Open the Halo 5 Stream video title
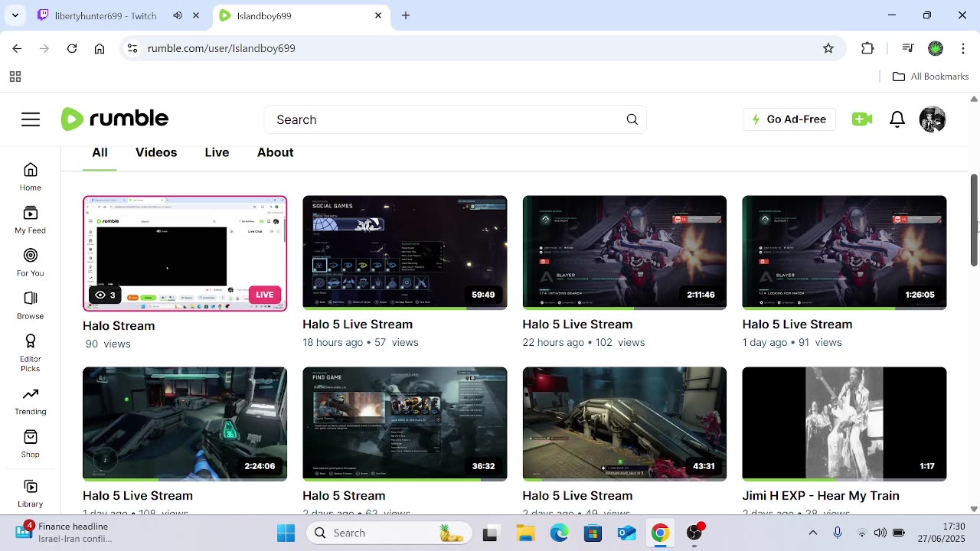 (x=344, y=496)
